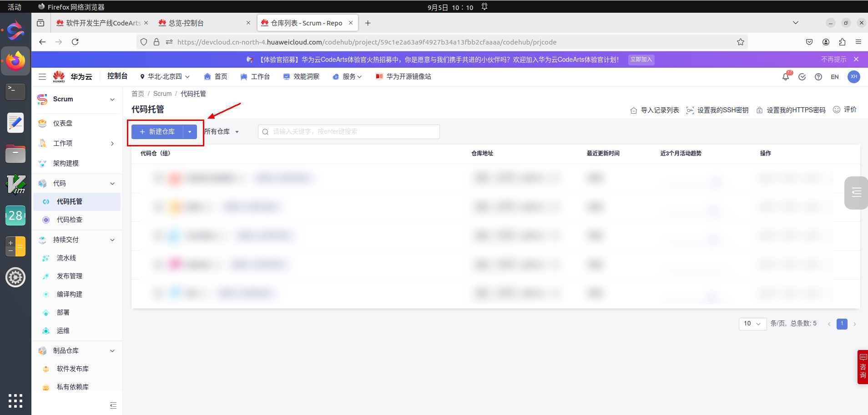Show all applications grid

[x=15, y=401]
